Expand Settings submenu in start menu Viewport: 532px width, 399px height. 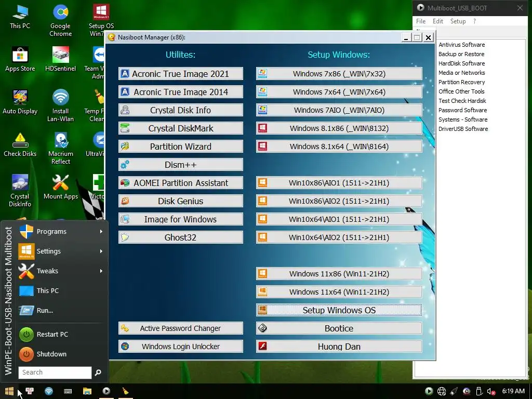click(x=61, y=251)
